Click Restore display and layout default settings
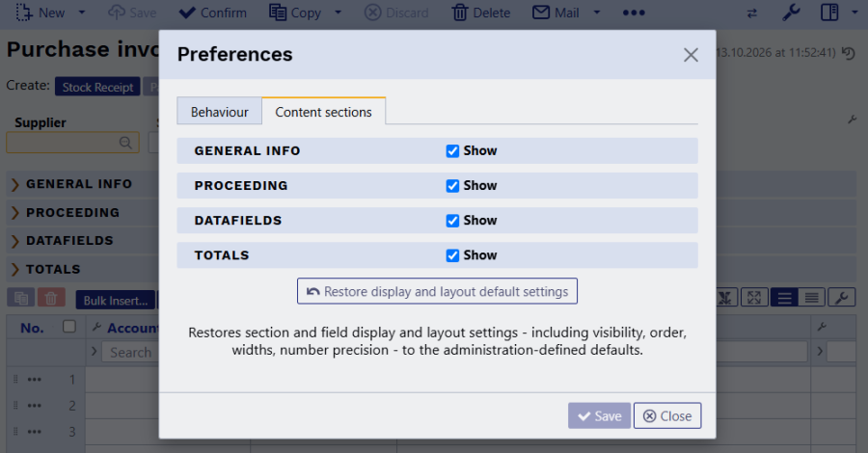This screenshot has height=453, width=868. click(437, 291)
